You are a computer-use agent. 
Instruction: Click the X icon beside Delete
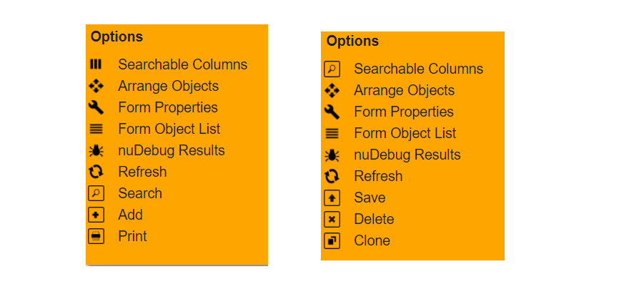click(332, 219)
